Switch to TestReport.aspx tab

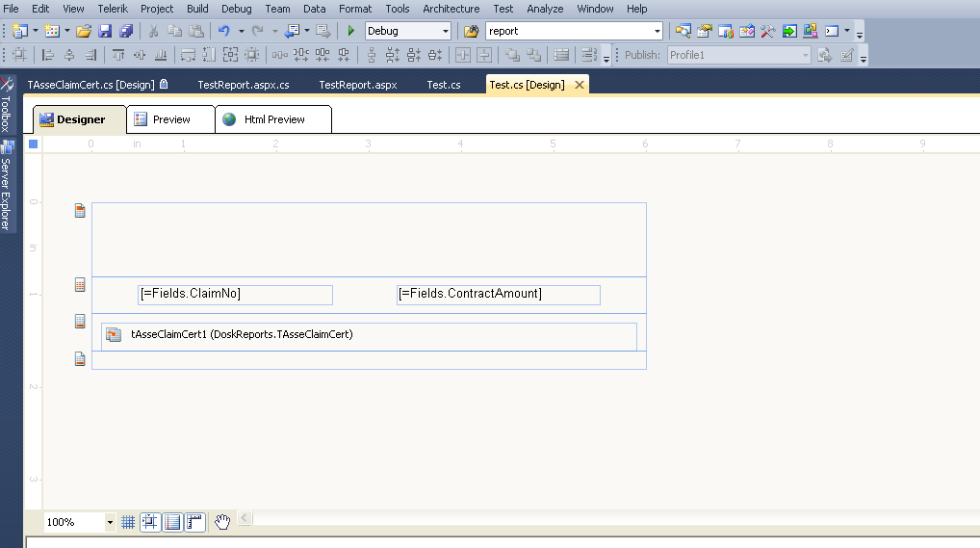click(358, 85)
